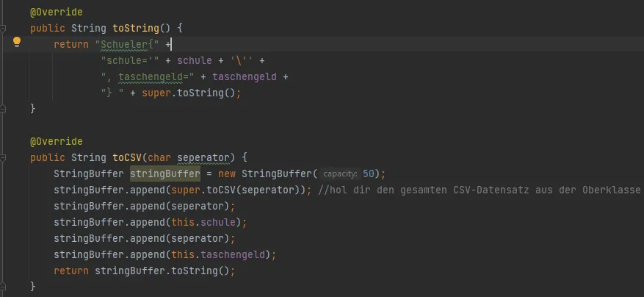Click the capacity: parameter hint

tap(340, 174)
